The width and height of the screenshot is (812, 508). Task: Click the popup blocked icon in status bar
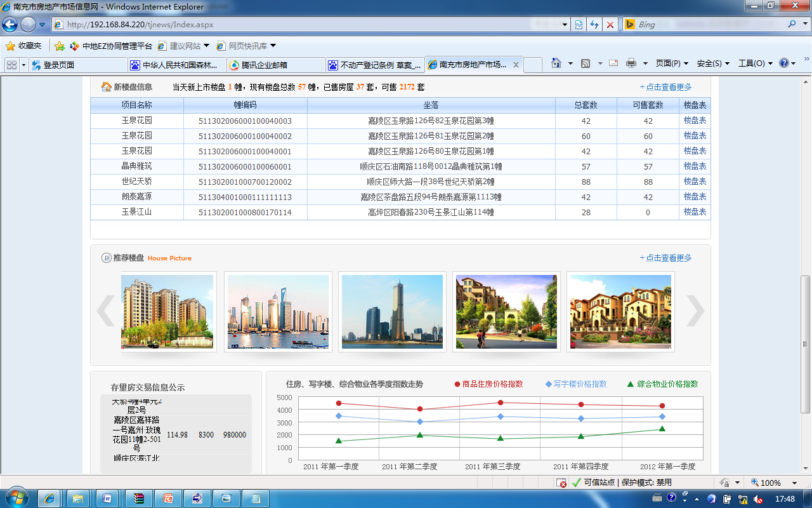pyautogui.click(x=562, y=483)
